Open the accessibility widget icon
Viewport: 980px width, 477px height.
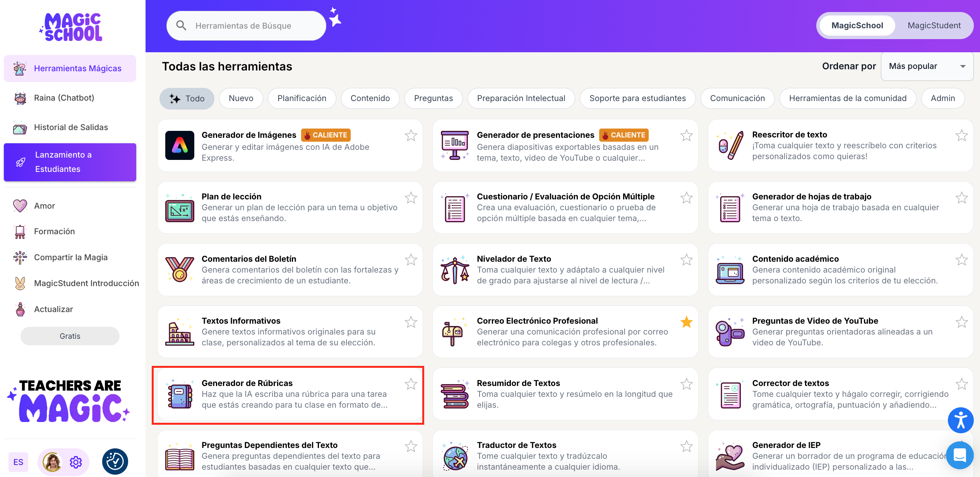pos(960,420)
